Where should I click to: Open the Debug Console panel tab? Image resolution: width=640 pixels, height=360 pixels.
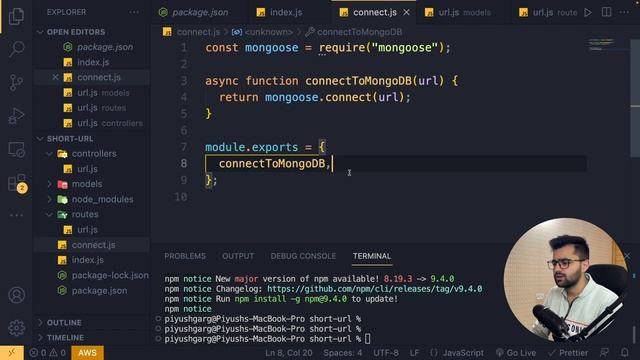(x=303, y=256)
